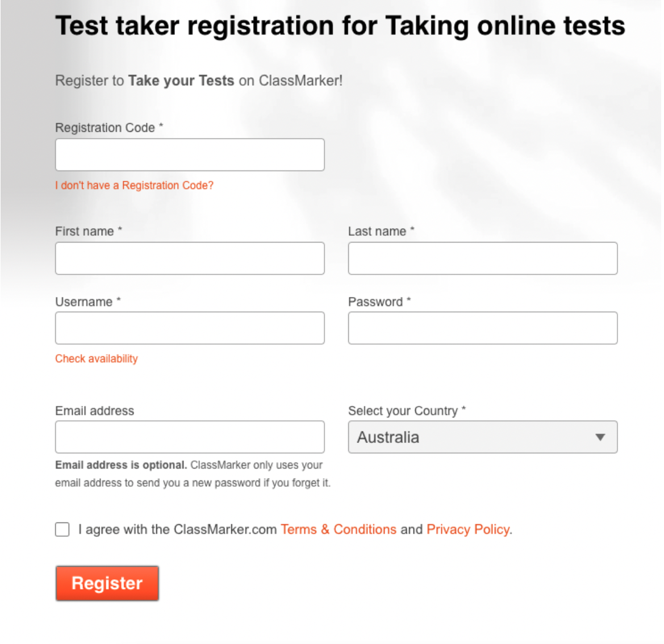Click the "Password" field label text

click(375, 302)
